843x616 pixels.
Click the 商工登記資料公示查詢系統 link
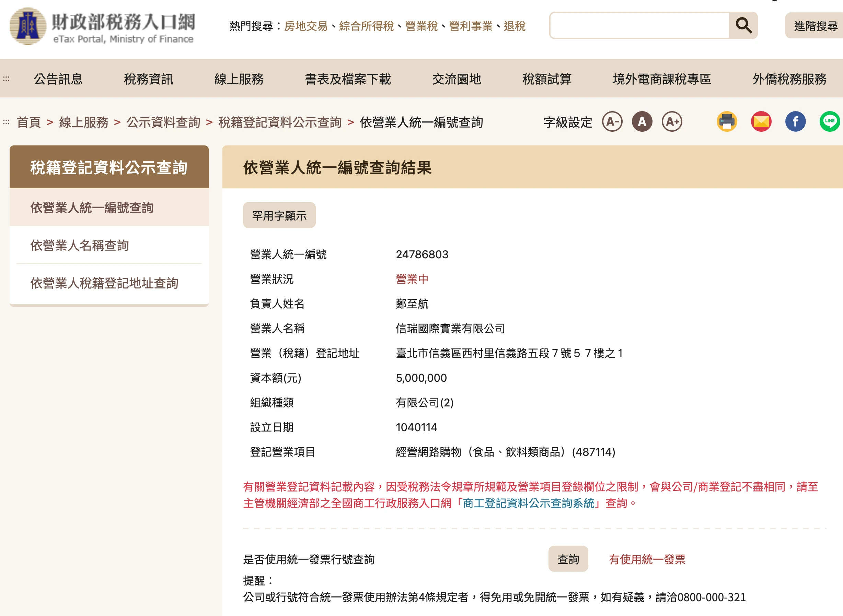[x=528, y=503]
